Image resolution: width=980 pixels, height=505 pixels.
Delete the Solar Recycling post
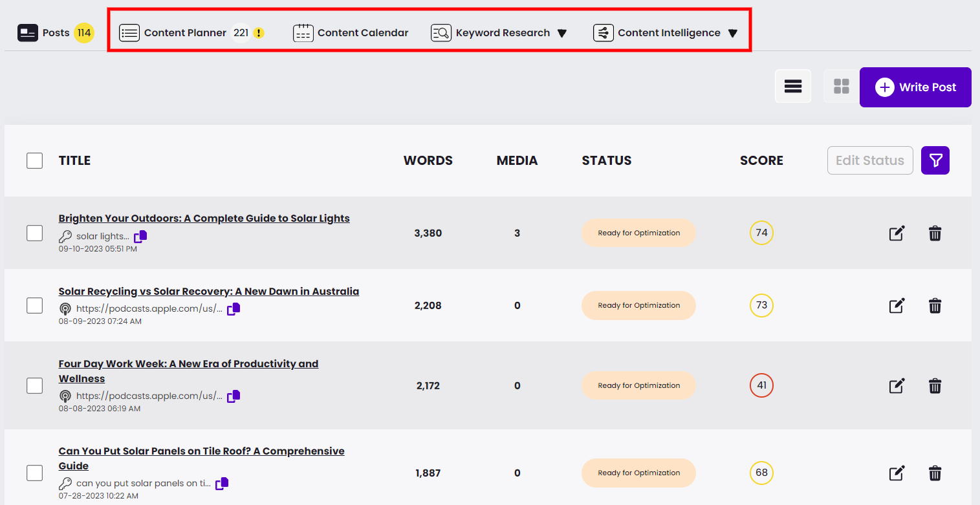[935, 306]
